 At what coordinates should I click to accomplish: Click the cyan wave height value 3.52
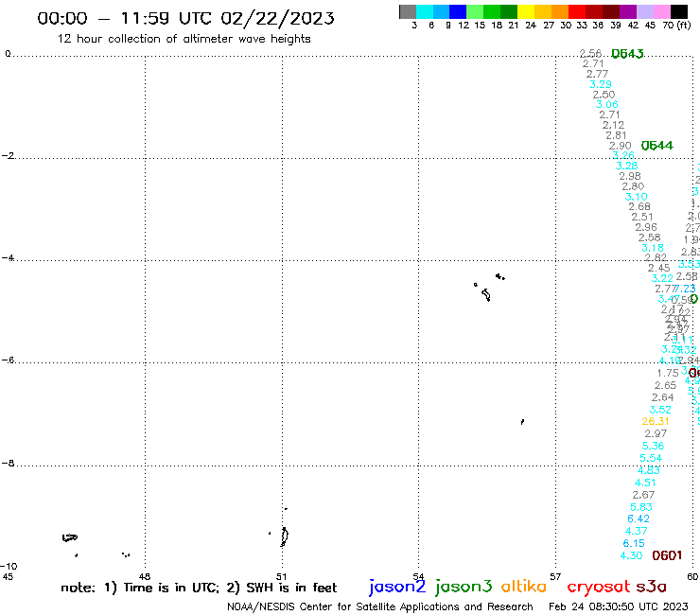coord(660,410)
